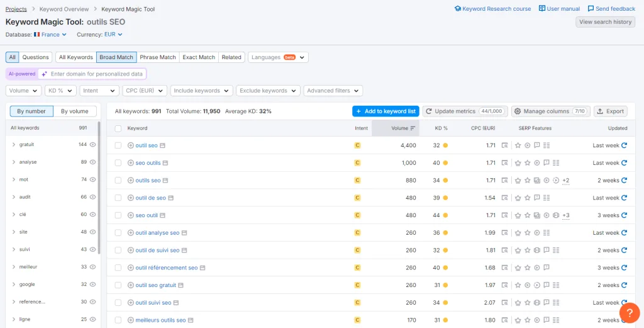
Task: Open the Intent filter dropdown
Action: (99, 91)
